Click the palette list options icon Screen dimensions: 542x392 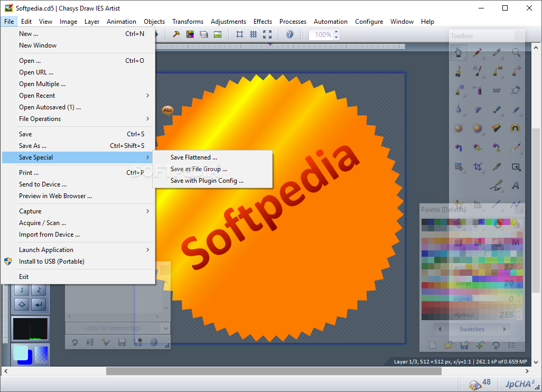coord(512,345)
